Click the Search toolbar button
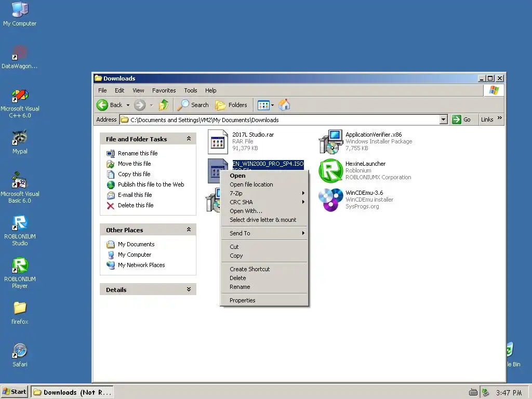Screen dimensions: 532x399 tap(193, 105)
